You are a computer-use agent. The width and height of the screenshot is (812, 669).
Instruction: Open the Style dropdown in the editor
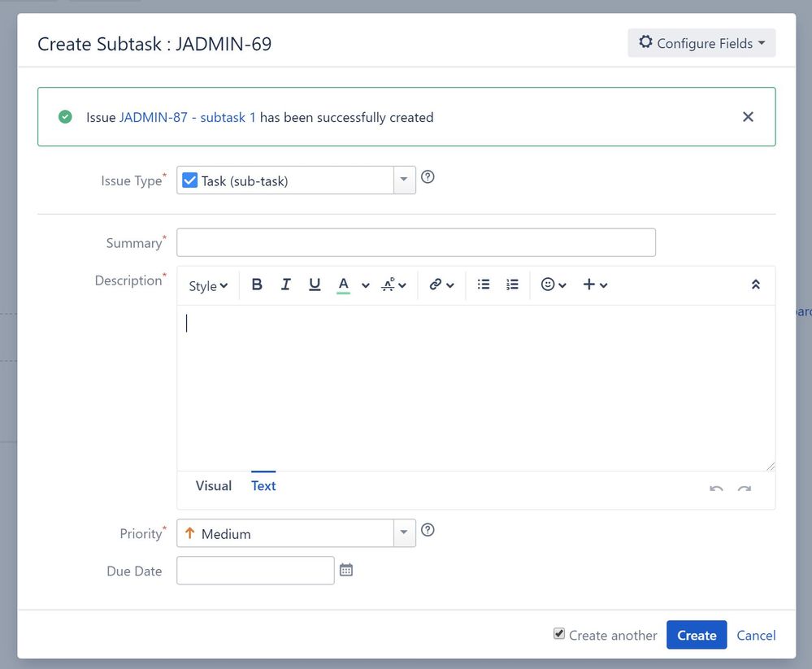click(x=206, y=285)
